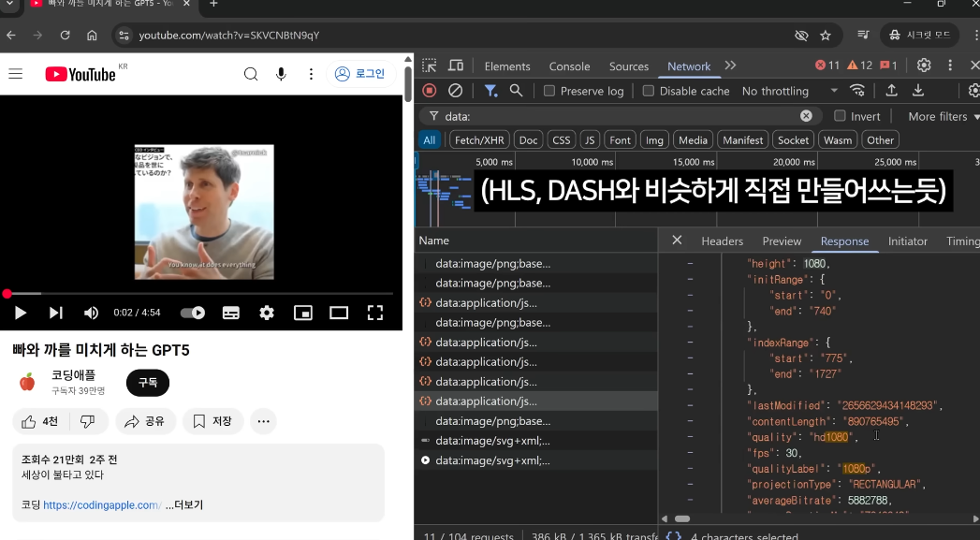Viewport: 980px width, 540px height.
Task: Enter fullscreen video mode
Action: coord(375,313)
